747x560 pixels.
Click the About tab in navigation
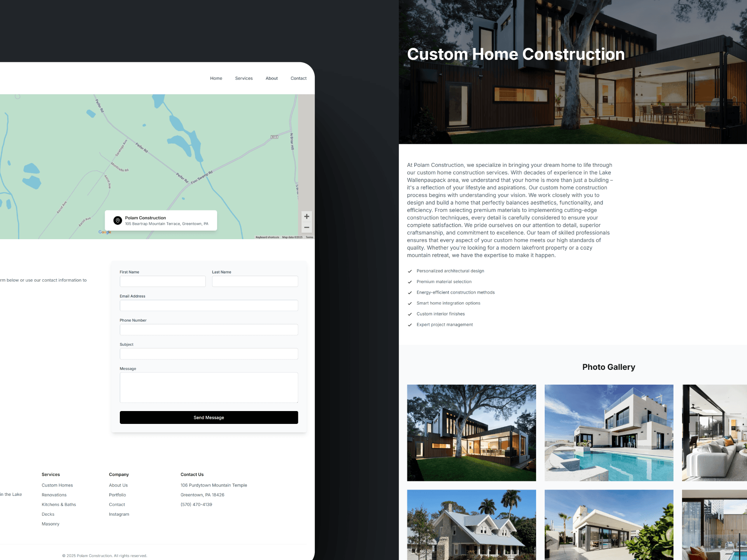click(x=271, y=78)
